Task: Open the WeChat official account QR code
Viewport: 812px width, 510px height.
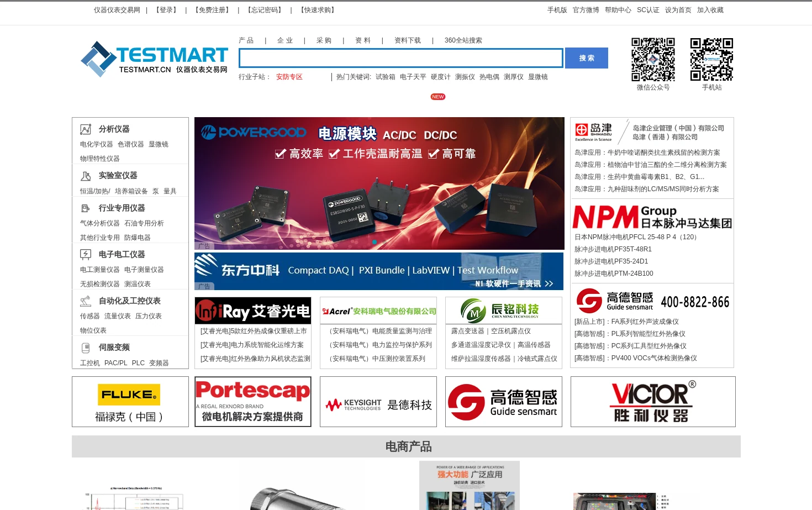Action: click(653, 60)
